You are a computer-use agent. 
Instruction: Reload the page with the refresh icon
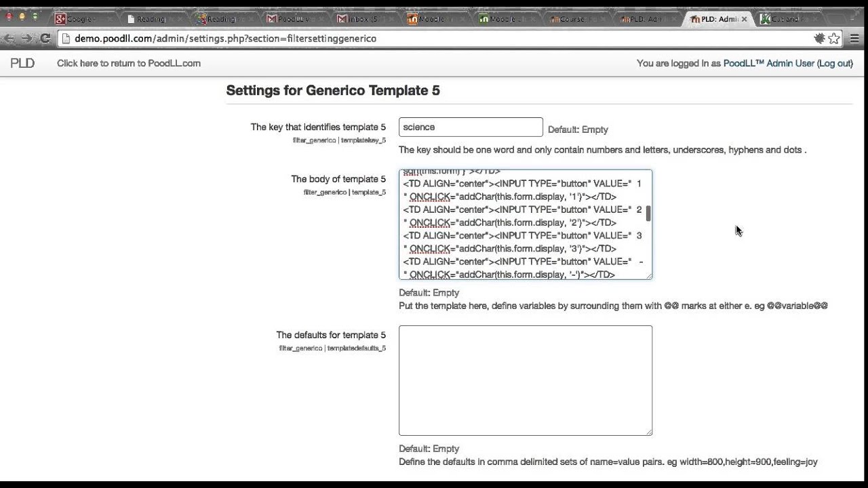click(x=45, y=39)
